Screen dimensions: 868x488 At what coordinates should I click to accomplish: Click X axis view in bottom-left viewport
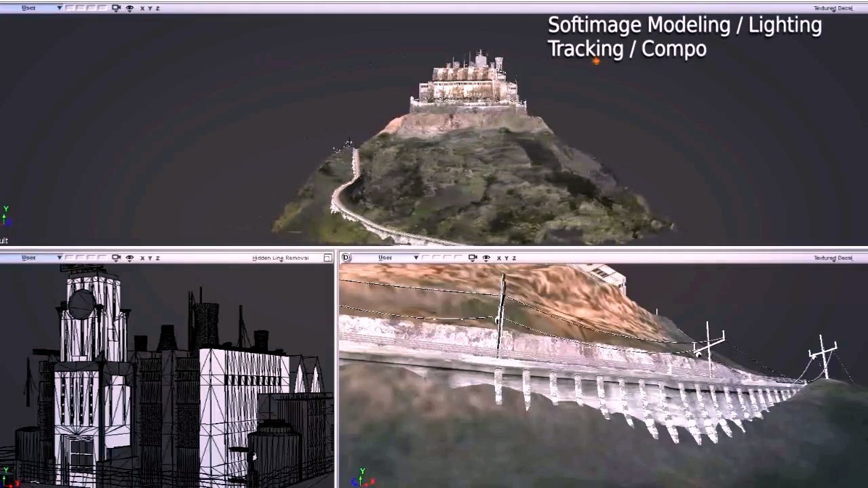[142, 258]
